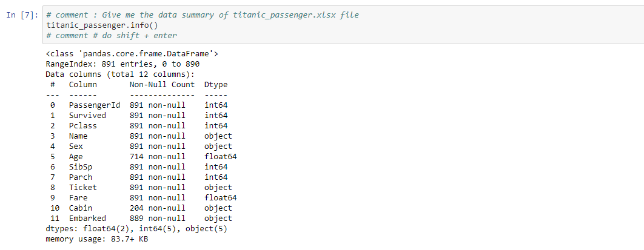Click the dtypes summary line

(x=136, y=228)
